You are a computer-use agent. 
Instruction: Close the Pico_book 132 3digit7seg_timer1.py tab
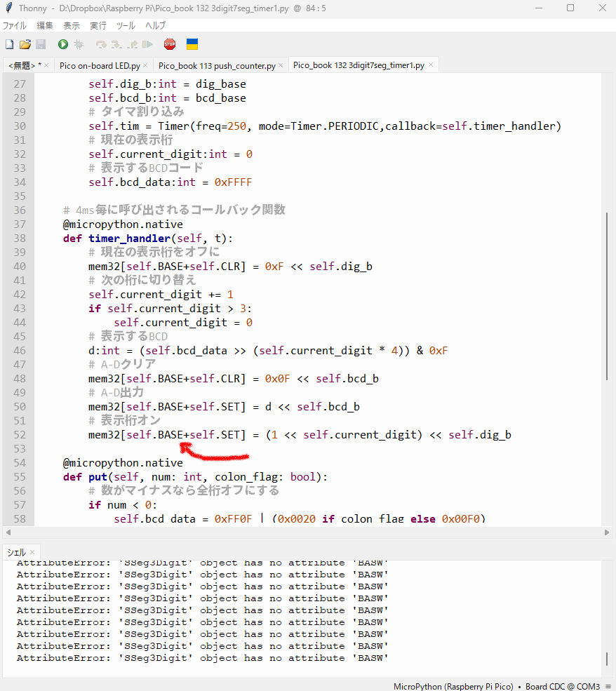coord(431,65)
